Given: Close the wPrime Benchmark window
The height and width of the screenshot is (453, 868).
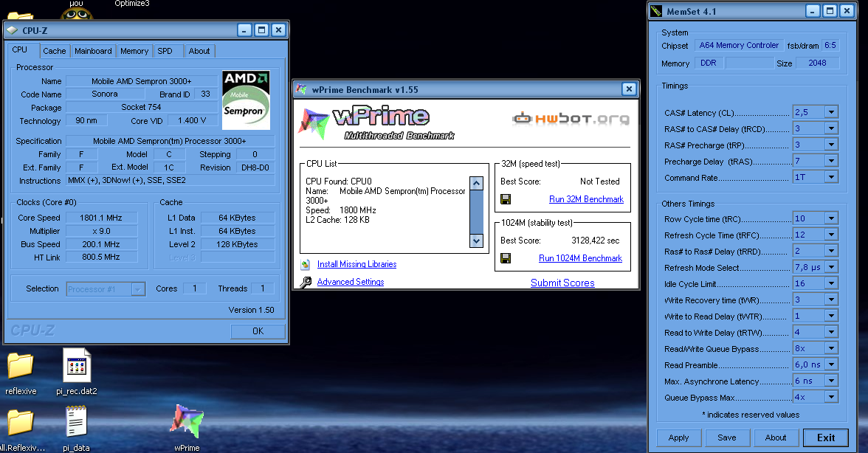Looking at the screenshot, I should (629, 89).
